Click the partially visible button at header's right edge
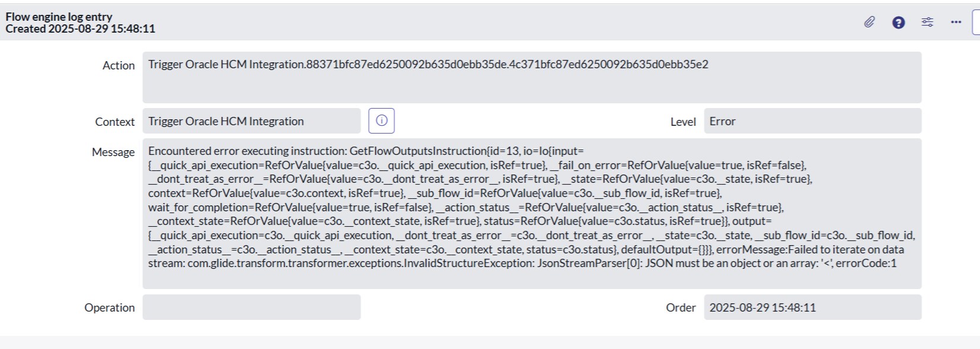Screen dimensions: 980x349 click(x=976, y=23)
